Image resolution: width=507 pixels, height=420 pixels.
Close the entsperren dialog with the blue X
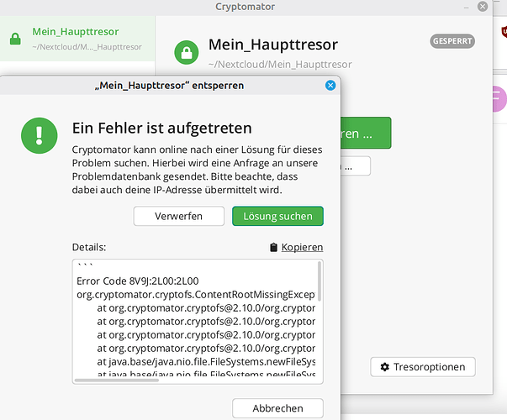330,86
